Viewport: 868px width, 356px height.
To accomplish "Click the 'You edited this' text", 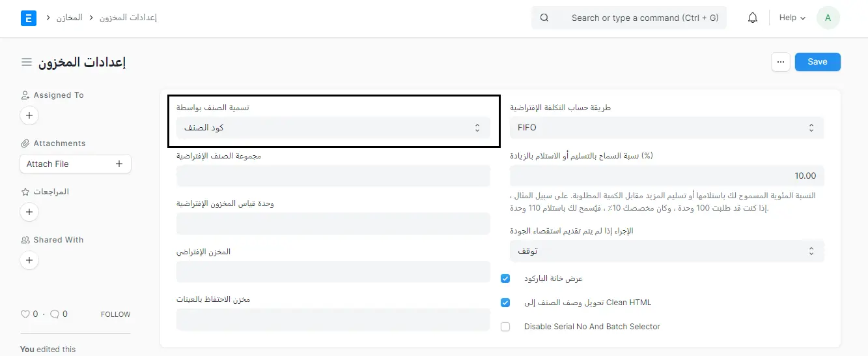I will (48, 349).
